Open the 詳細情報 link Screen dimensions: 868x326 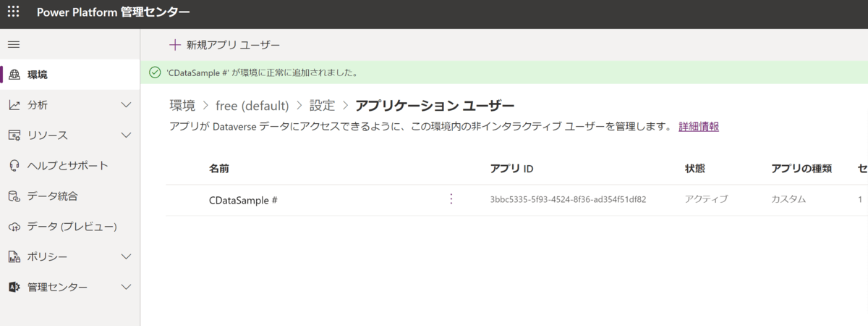click(x=699, y=127)
